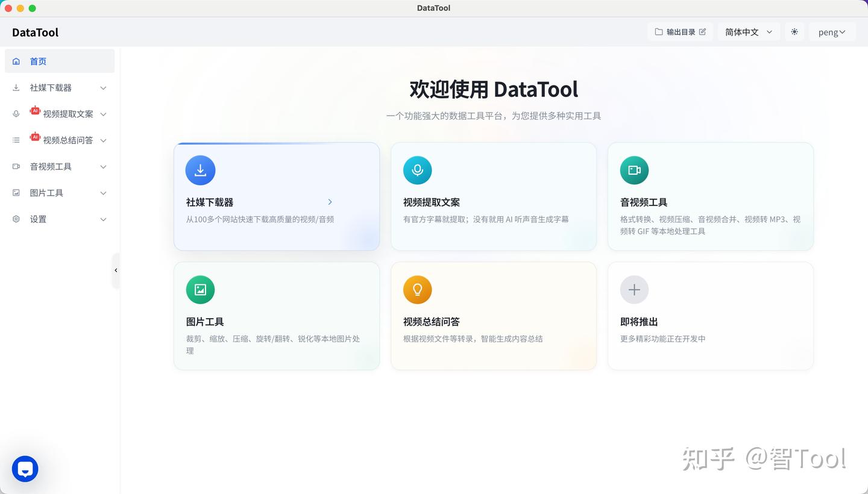
Task: Click the red AI badge on 视频提取文案
Action: (35, 110)
